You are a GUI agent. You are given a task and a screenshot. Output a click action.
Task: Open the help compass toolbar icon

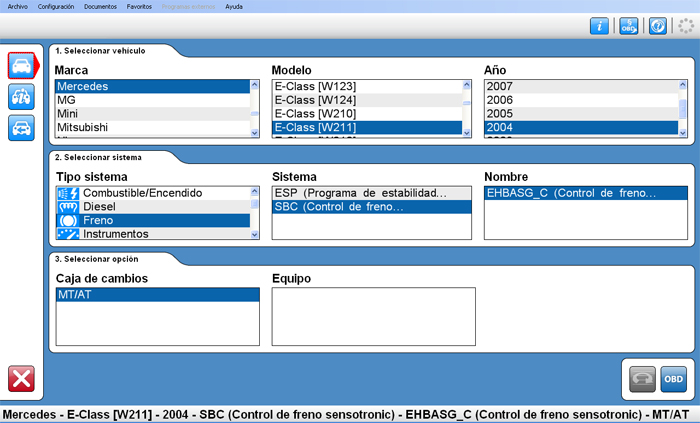[x=658, y=26]
